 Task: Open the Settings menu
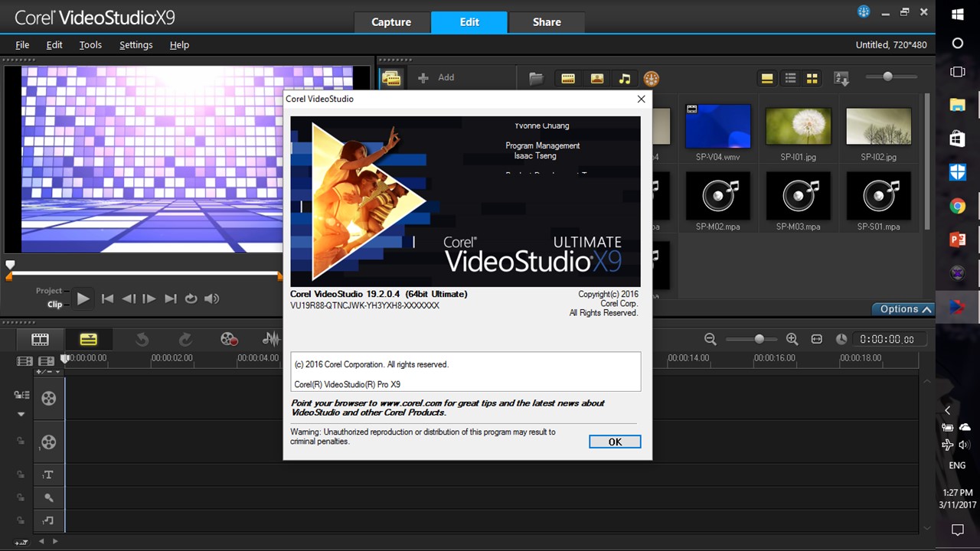[x=136, y=45]
